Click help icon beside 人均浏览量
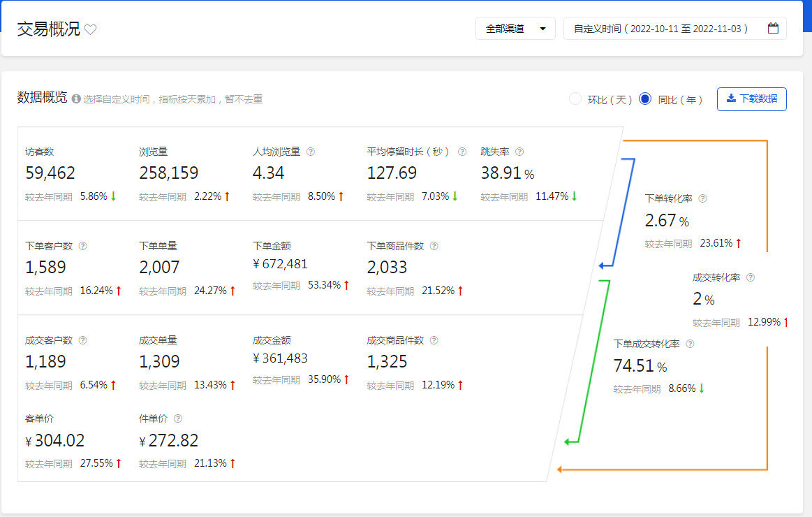812x517 pixels. [311, 152]
